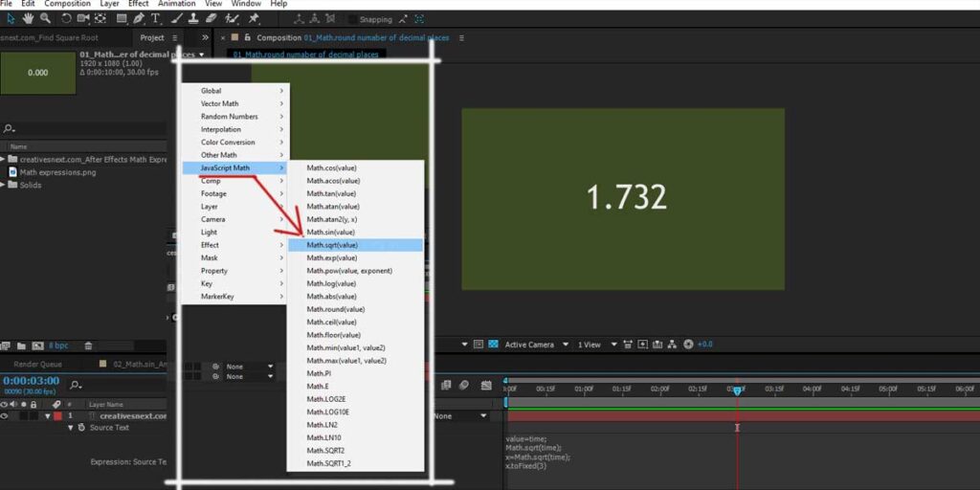This screenshot has width=980, height=490.
Task: Collapse the Source Text property triangle
Action: point(69,428)
